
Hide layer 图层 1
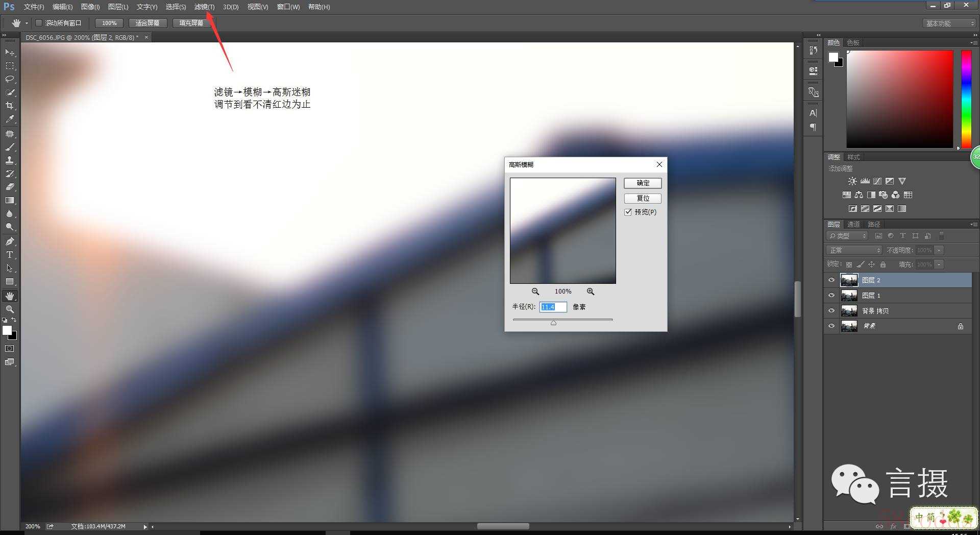pyautogui.click(x=831, y=295)
